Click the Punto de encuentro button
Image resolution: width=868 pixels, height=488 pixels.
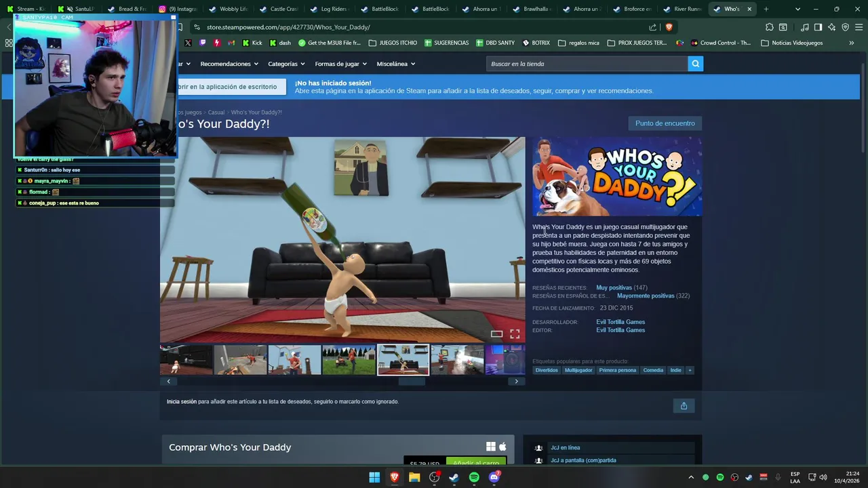tap(665, 123)
